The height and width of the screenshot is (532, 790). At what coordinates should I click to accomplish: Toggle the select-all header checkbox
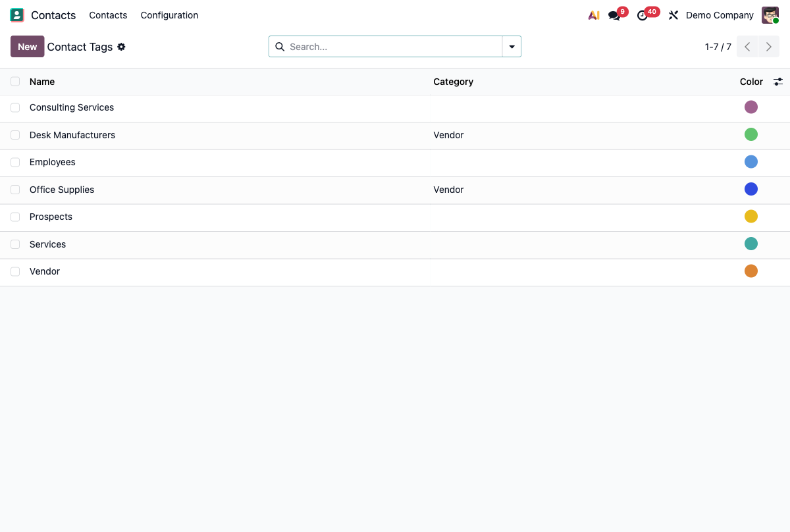(x=15, y=82)
